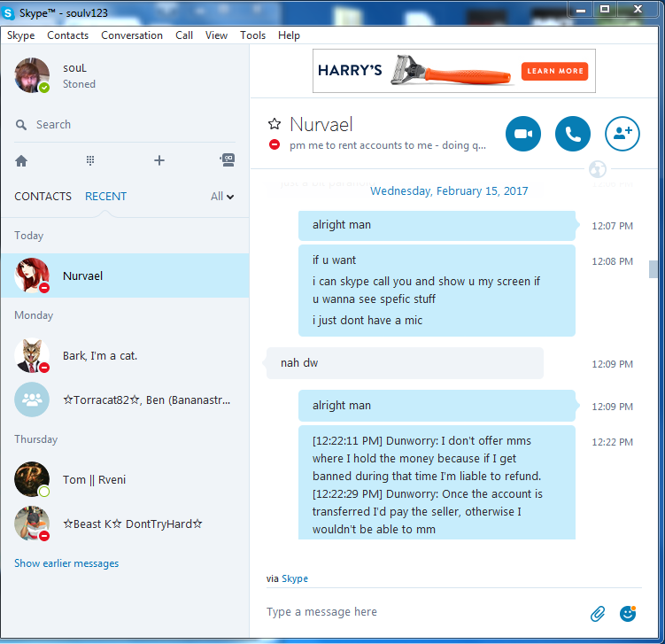Start a voice call with Nurvael
Viewport: 665px width, 644px height.
point(573,134)
